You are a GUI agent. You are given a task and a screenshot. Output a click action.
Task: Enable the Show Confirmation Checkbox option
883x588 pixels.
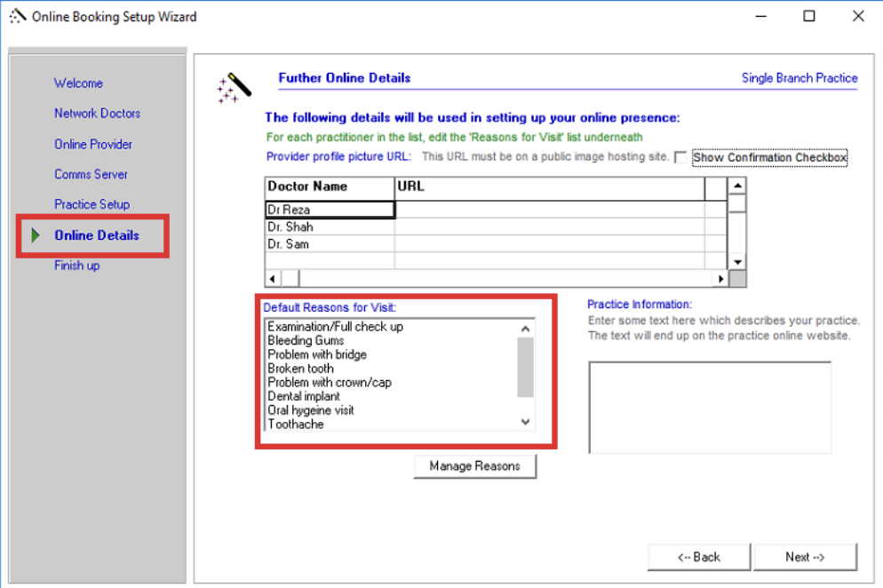click(x=680, y=158)
